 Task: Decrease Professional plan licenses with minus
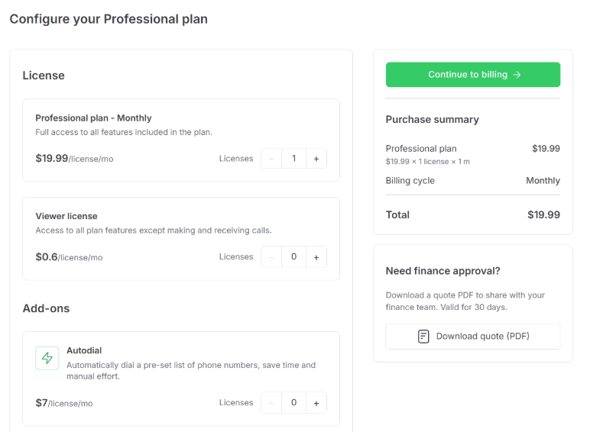[272, 158]
